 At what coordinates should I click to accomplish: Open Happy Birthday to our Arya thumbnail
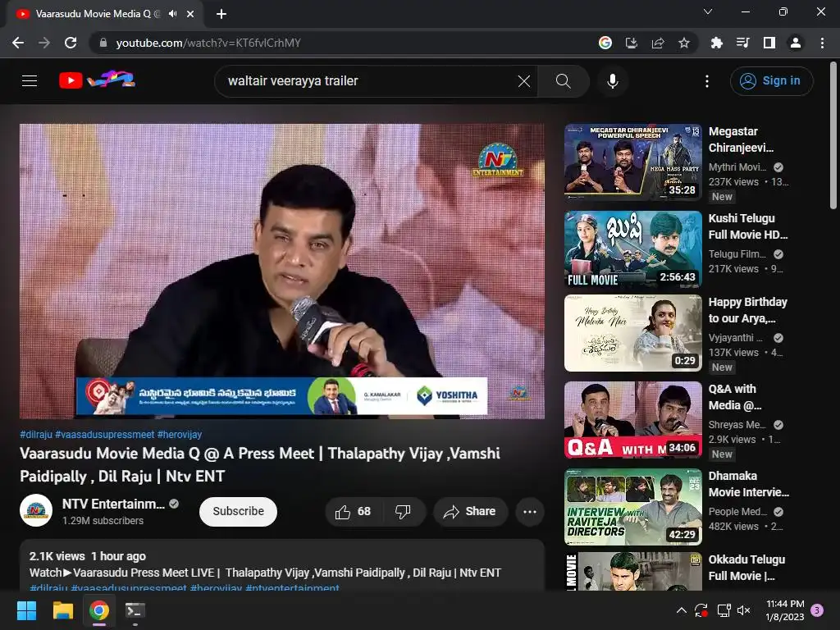(x=632, y=333)
